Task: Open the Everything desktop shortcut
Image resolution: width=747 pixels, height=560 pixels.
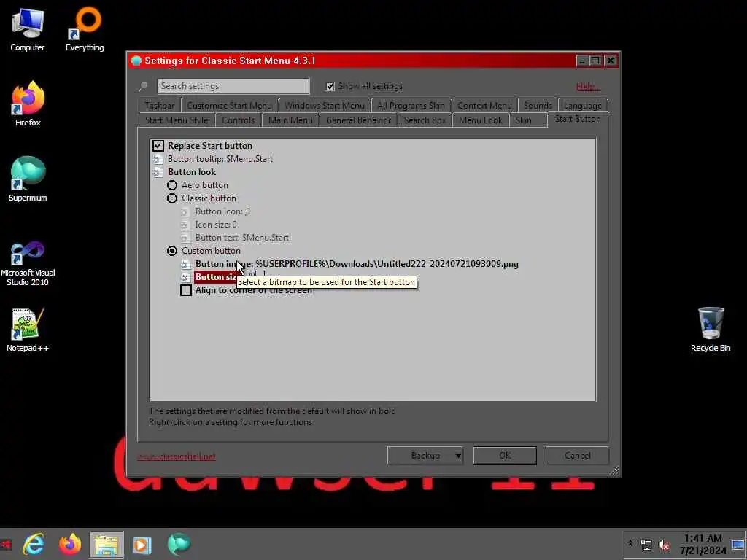Action: (85, 29)
